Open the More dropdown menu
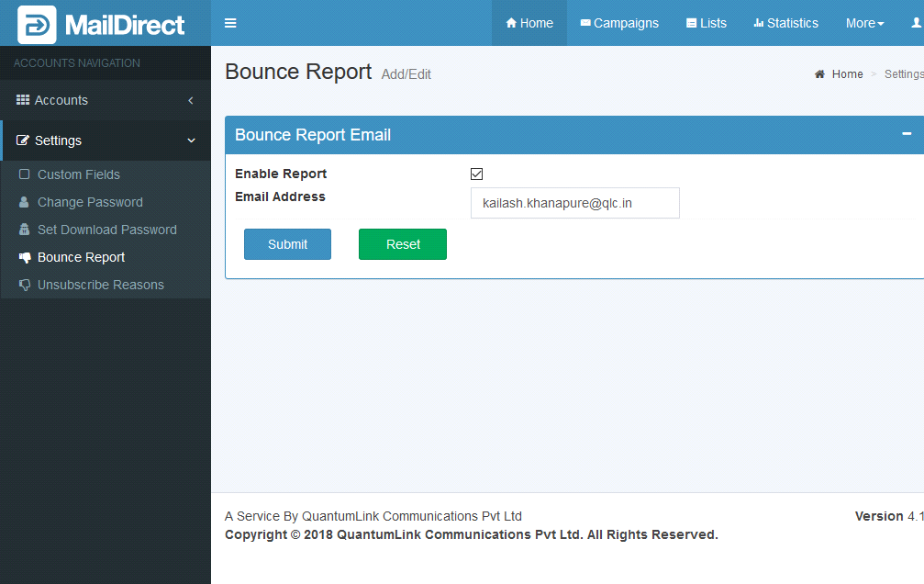Image resolution: width=924 pixels, height=584 pixels. [x=864, y=23]
